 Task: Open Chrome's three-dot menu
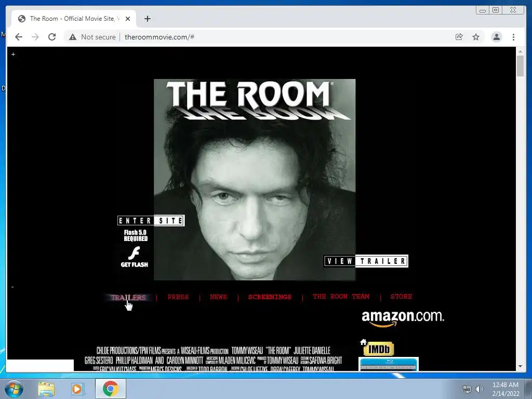pos(513,37)
